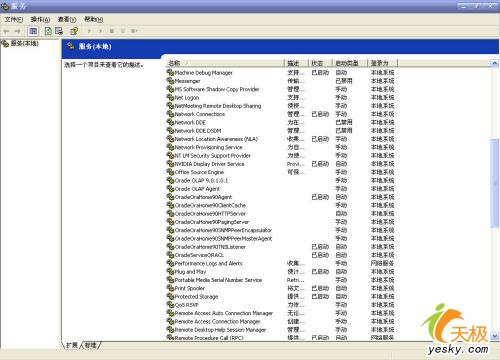Open the 操作(A) menu
The image size is (500, 360).
40,20
